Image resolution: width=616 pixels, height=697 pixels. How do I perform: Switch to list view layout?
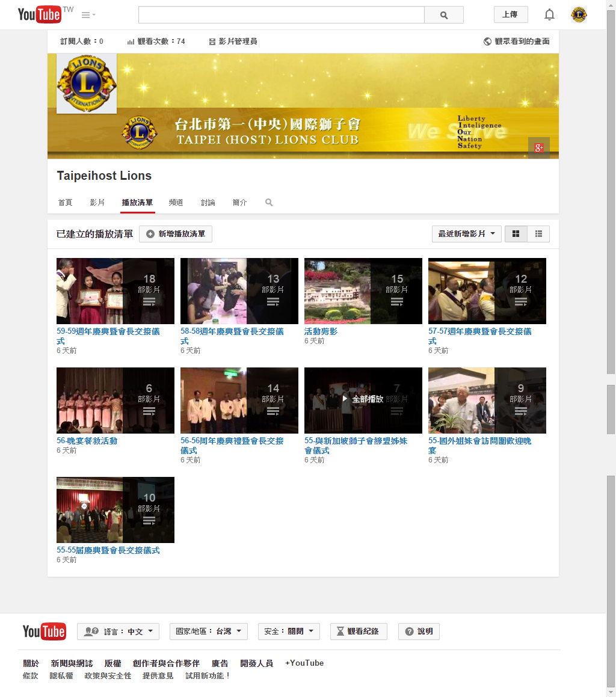538,234
